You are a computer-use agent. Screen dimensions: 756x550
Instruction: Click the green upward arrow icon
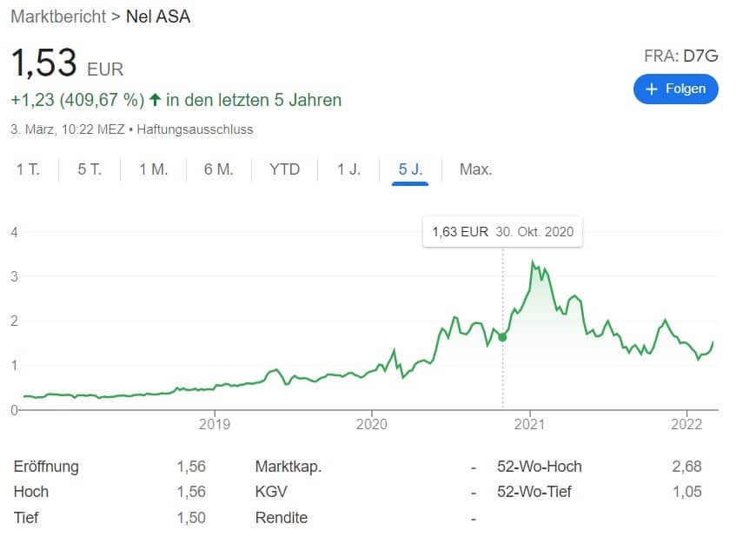point(155,100)
